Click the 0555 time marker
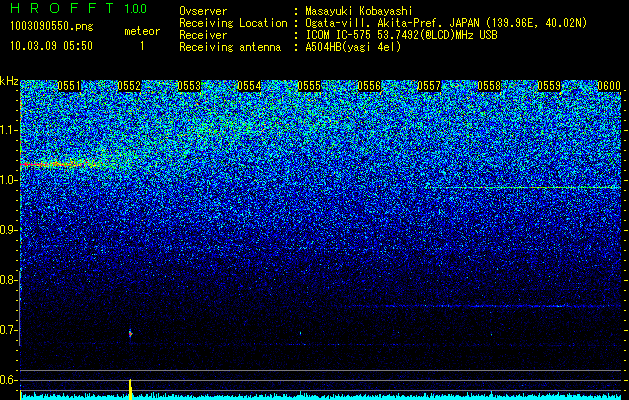 (309, 86)
